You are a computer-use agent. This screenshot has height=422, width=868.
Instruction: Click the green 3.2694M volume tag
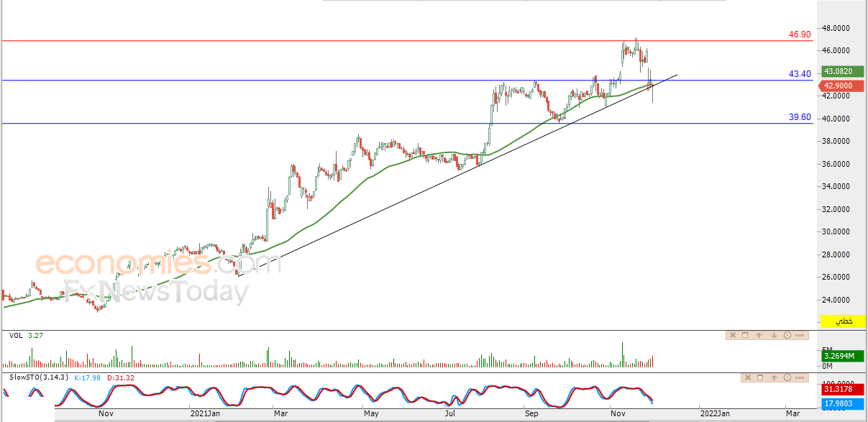click(x=842, y=355)
